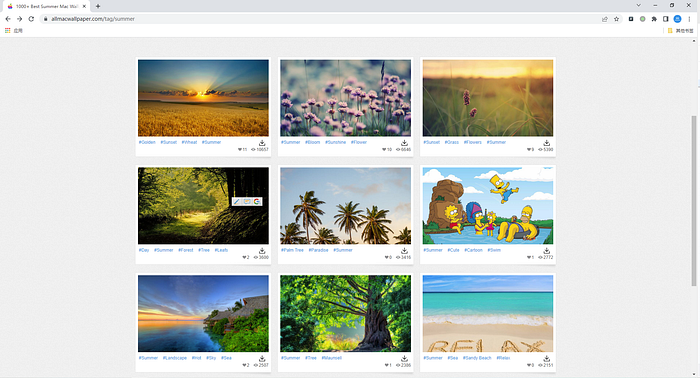
Task: Download the grass sunset wallpaper
Action: [x=546, y=143]
